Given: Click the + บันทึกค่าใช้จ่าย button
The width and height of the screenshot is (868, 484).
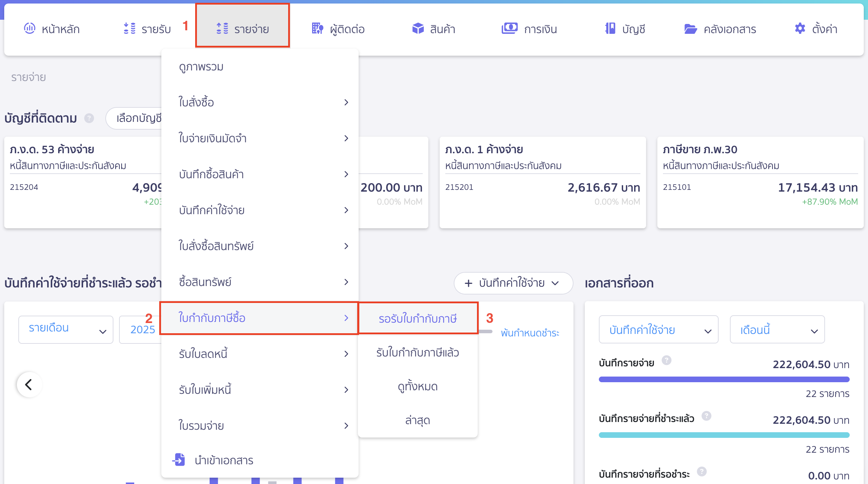Looking at the screenshot, I should [513, 283].
